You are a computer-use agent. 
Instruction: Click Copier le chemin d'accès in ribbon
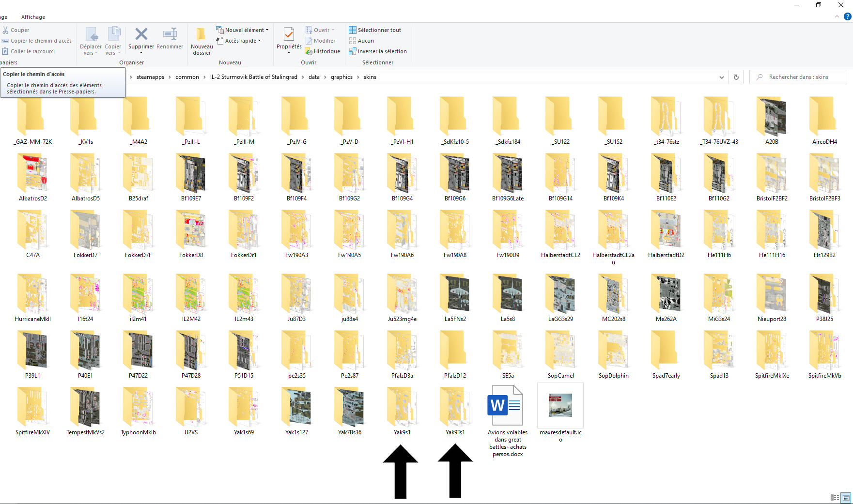point(37,41)
